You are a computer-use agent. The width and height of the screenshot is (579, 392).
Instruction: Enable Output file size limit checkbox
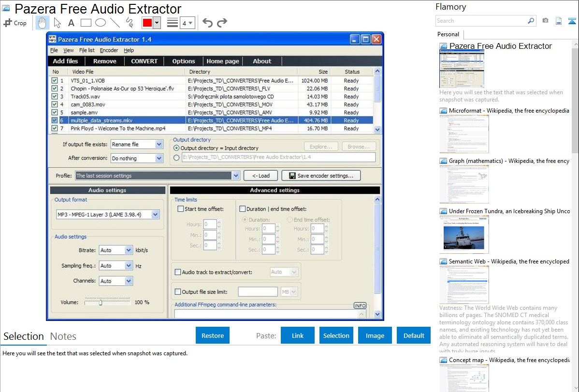tap(177, 291)
